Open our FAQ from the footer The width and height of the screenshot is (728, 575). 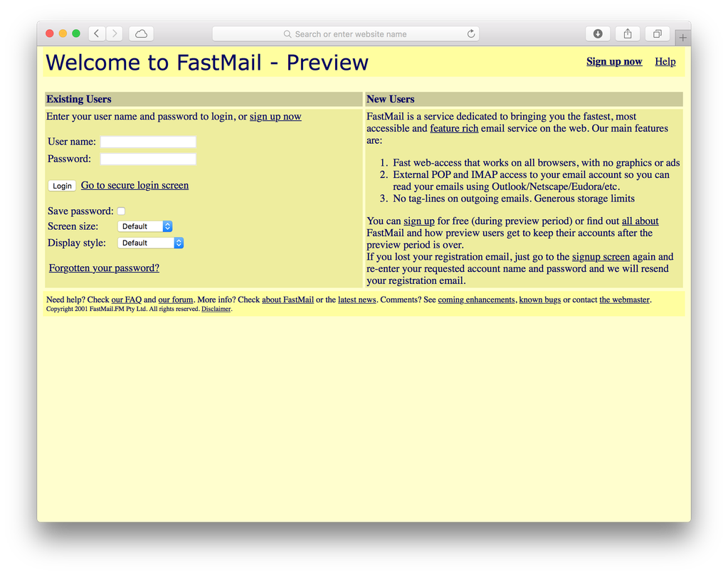point(126,299)
